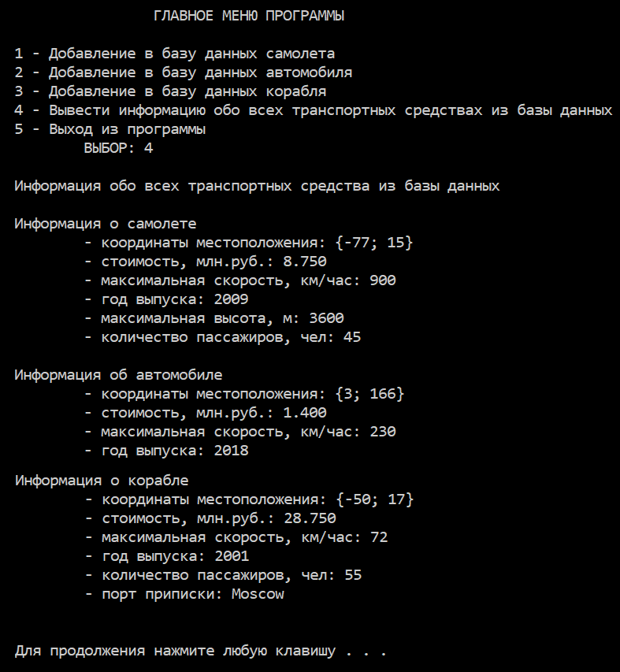Viewport: 620px width, 672px height.
Task: Click car год выпуска 2018 line
Action: point(166,451)
